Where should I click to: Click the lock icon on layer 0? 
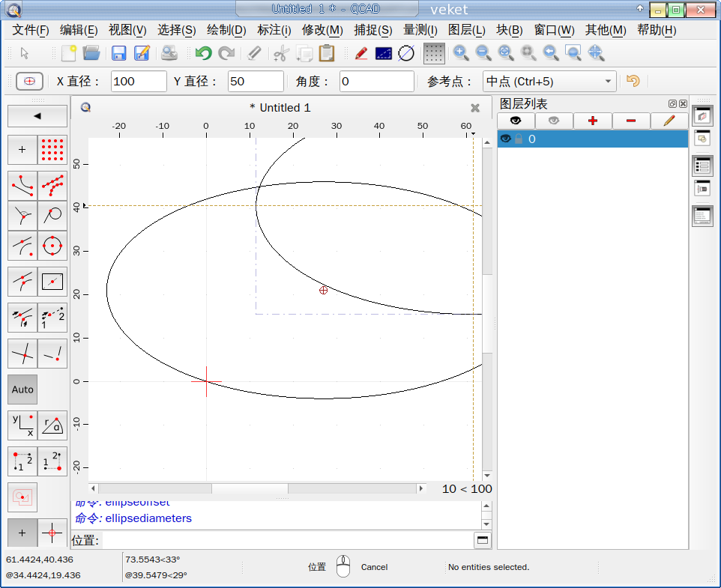[x=518, y=139]
